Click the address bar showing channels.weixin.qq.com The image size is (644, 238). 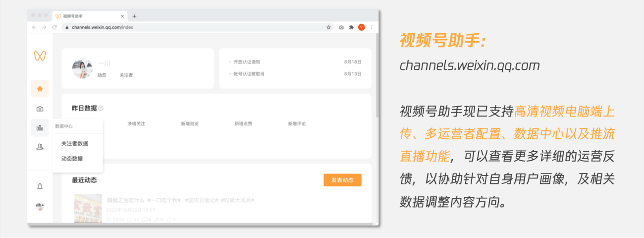click(x=193, y=27)
